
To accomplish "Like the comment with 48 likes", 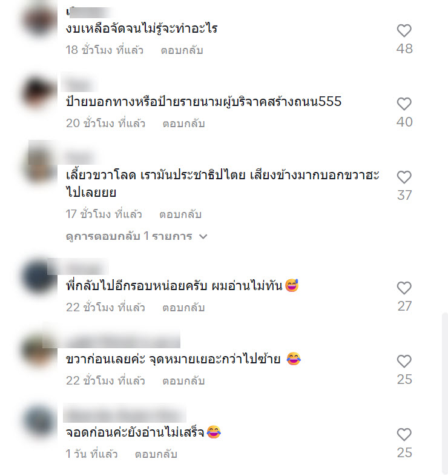I will point(404,31).
